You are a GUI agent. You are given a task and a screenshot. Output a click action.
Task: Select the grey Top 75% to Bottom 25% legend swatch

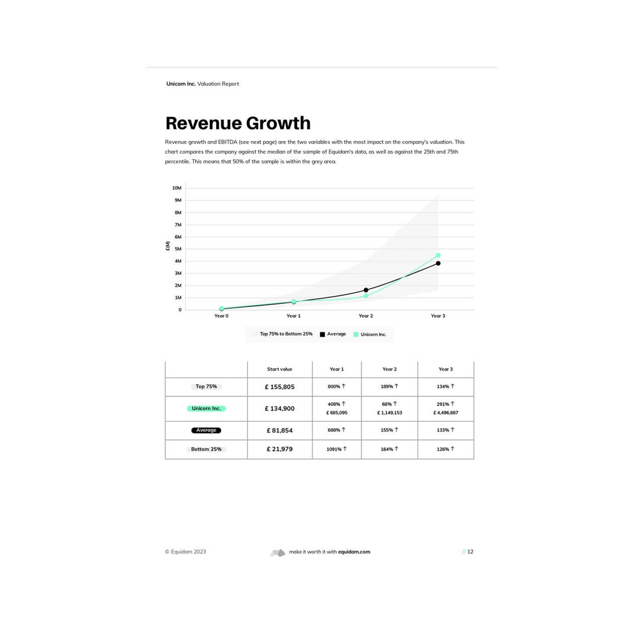pyautogui.click(x=256, y=335)
